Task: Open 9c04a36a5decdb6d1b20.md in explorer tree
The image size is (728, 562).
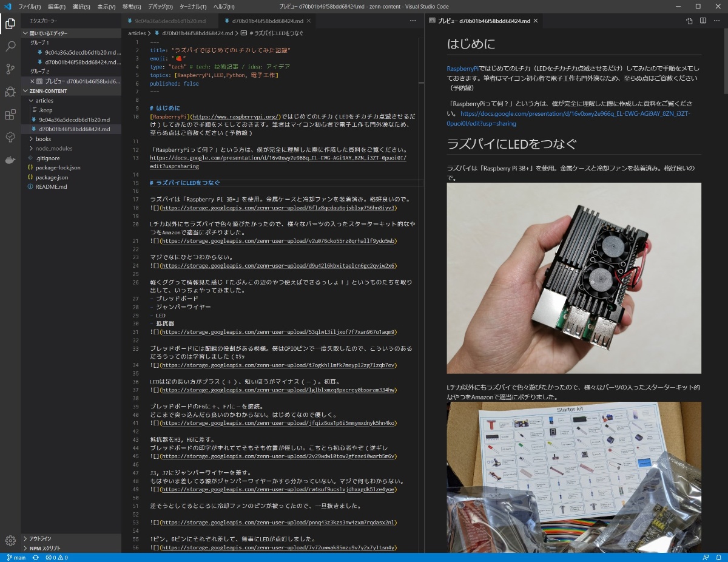Action: 71,120
